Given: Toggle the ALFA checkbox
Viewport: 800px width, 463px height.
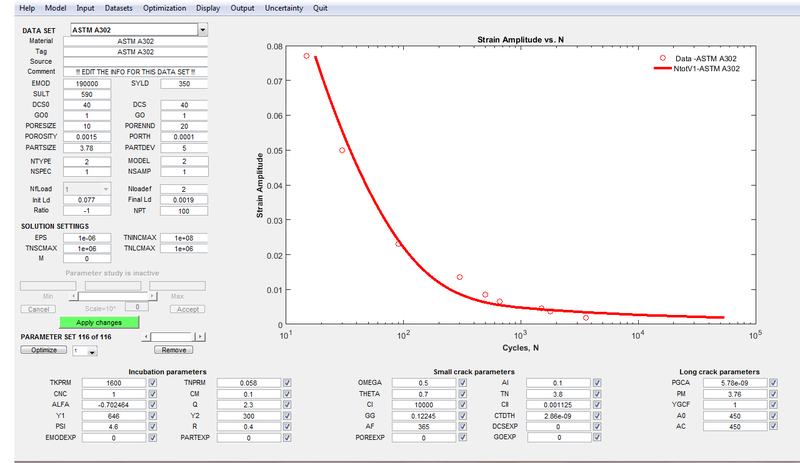Looking at the screenshot, I should coord(153,404).
